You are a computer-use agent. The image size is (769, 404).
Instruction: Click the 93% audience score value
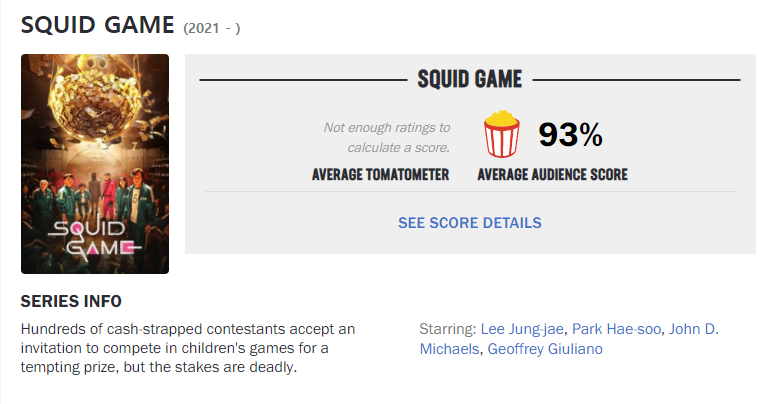pyautogui.click(x=570, y=134)
